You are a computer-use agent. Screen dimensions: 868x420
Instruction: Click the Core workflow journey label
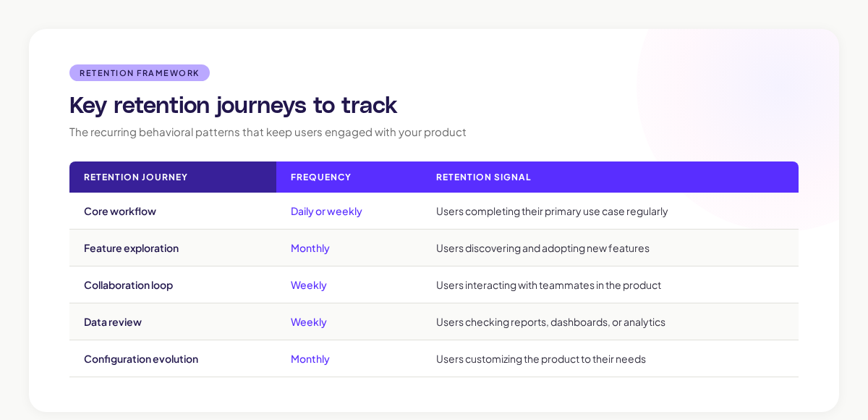point(120,211)
